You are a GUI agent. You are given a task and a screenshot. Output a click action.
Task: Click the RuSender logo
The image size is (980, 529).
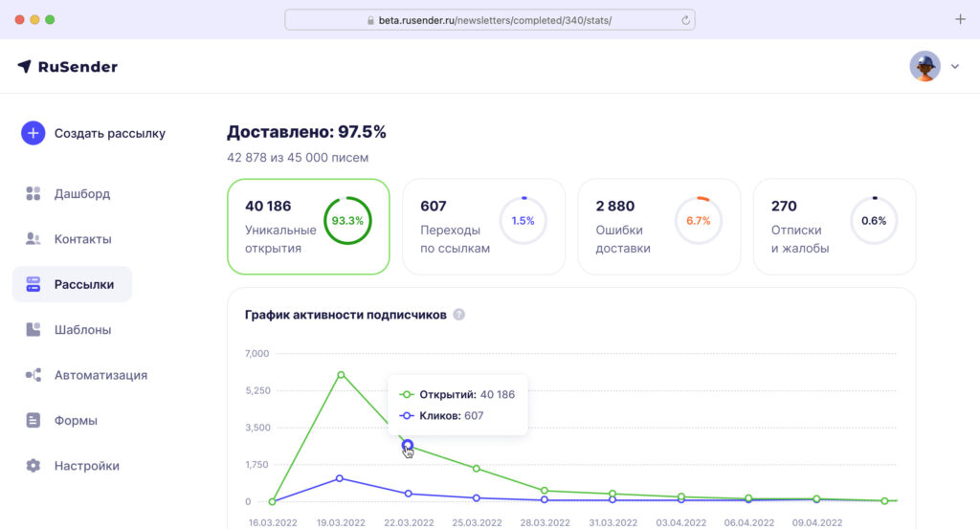coord(67,67)
